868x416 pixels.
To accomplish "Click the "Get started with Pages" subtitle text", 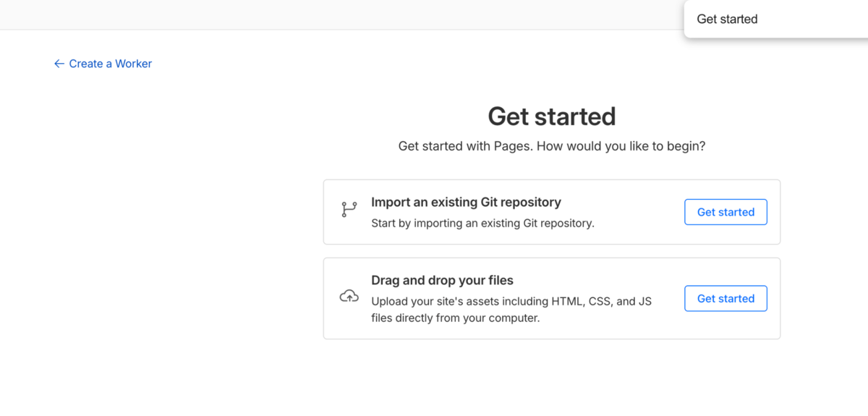I will tap(464, 146).
